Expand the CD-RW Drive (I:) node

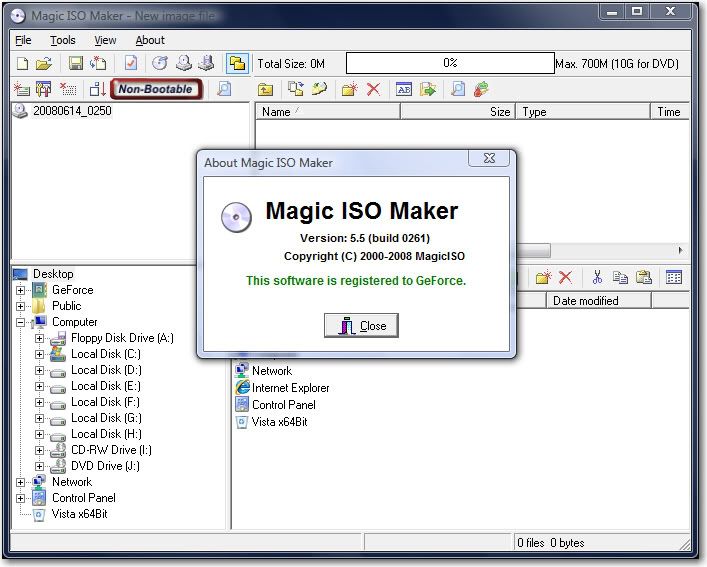(39, 450)
